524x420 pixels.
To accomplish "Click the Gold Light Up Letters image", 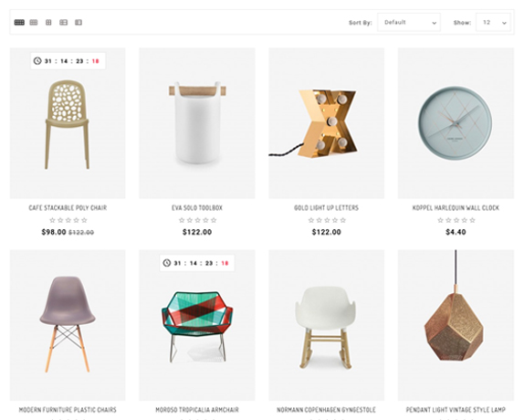I will click(x=327, y=123).
